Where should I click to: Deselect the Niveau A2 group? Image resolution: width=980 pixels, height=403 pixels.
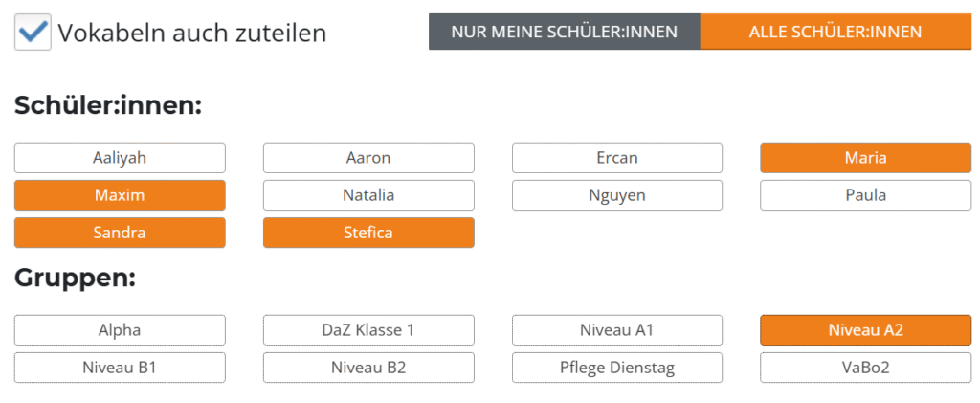[865, 330]
